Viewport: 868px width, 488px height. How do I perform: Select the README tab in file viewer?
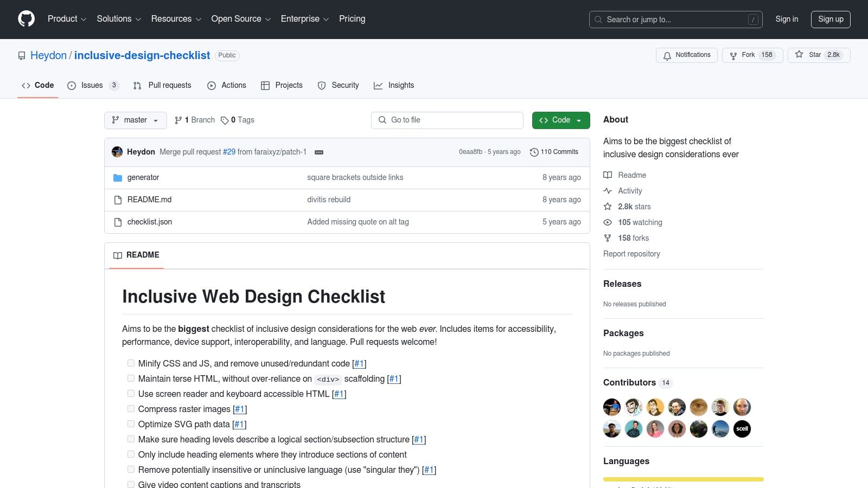pos(137,255)
